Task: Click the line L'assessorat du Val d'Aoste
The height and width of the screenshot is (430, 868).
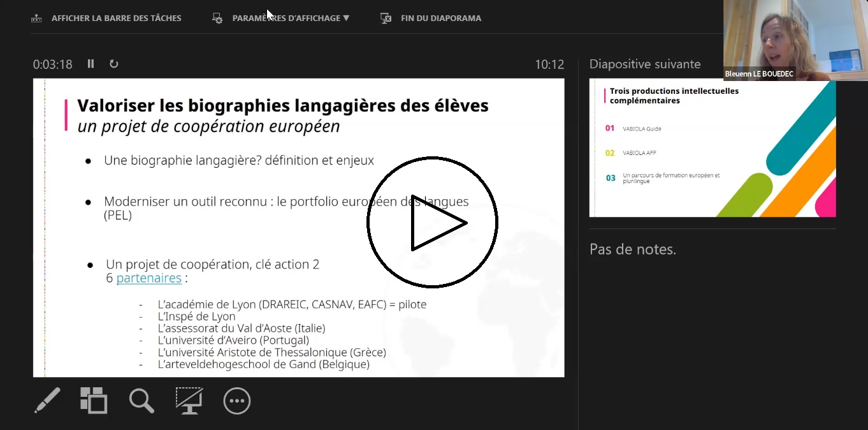Action: point(242,329)
